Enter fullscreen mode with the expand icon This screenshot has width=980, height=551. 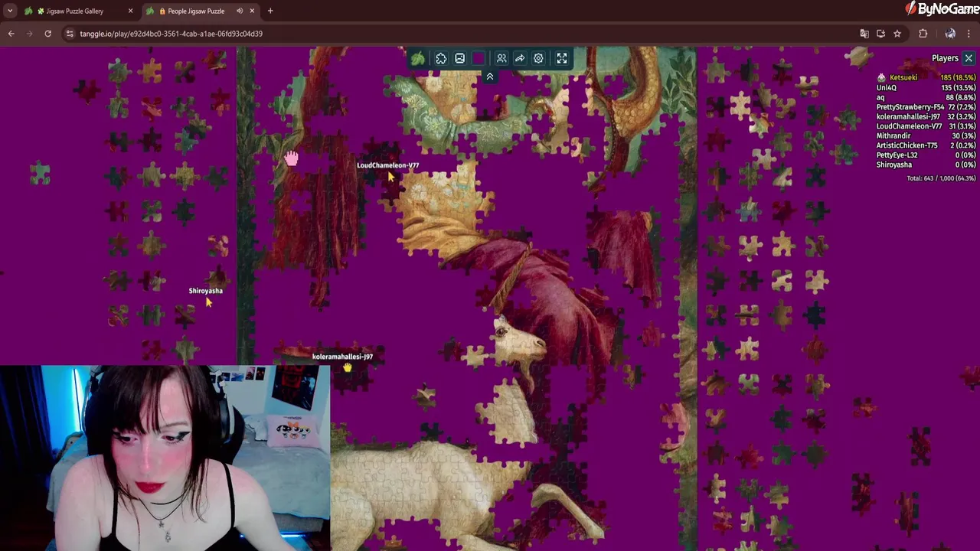[x=562, y=58]
